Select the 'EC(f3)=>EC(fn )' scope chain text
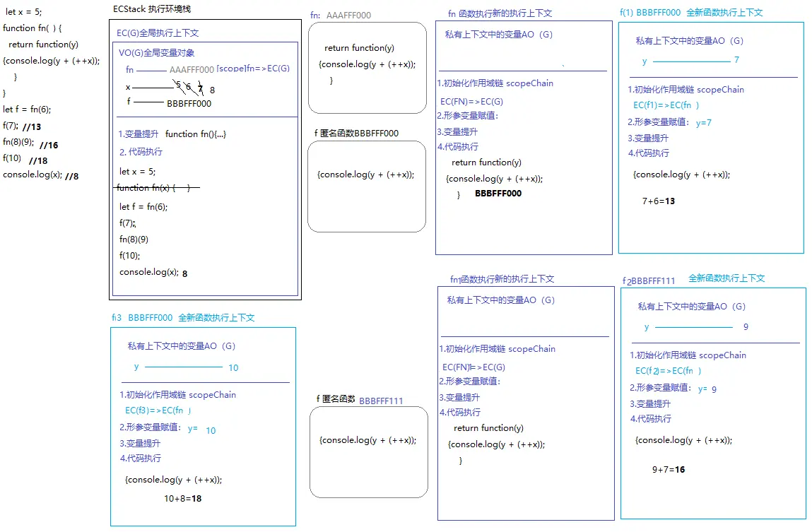The height and width of the screenshot is (532, 812). 158,410
